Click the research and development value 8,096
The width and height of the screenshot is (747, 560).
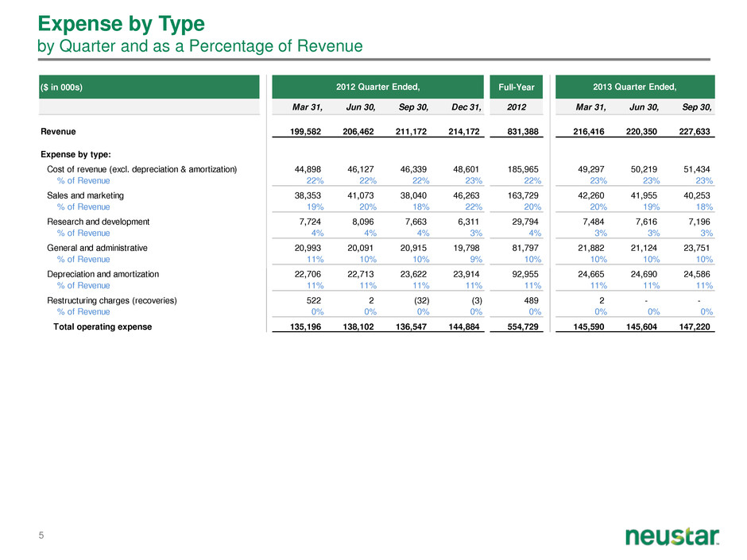[363, 222]
